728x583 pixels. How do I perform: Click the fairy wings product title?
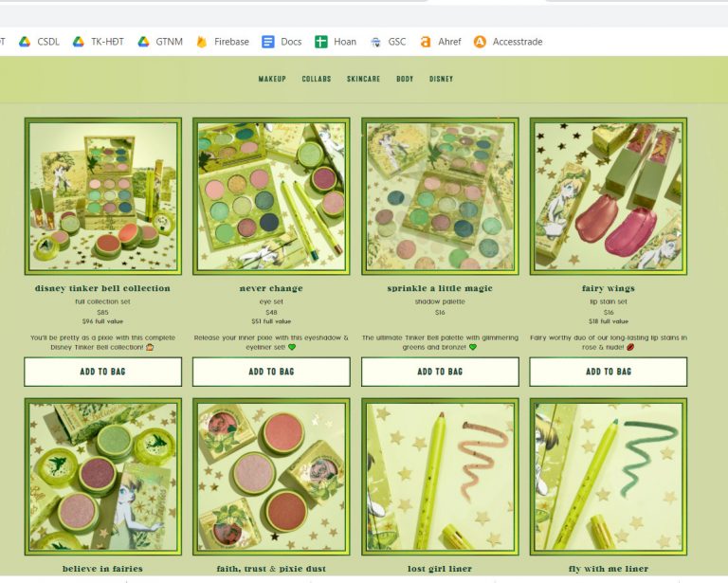[x=609, y=288]
